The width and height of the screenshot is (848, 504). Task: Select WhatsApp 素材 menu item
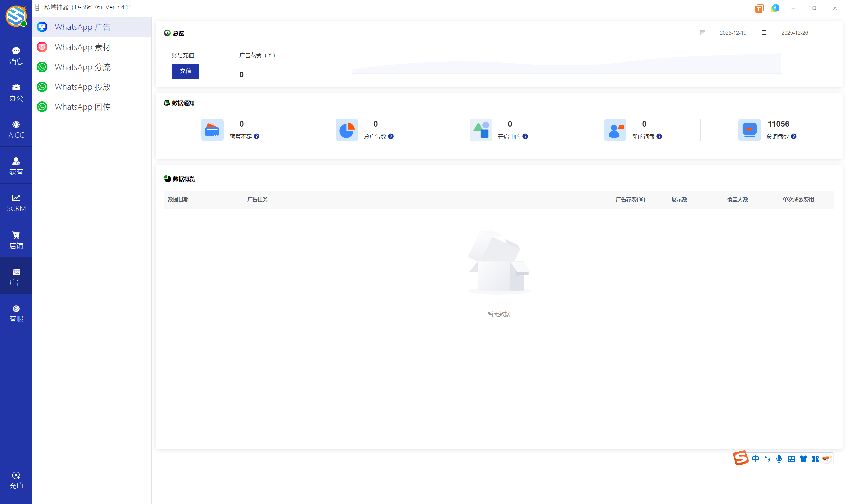coord(83,47)
